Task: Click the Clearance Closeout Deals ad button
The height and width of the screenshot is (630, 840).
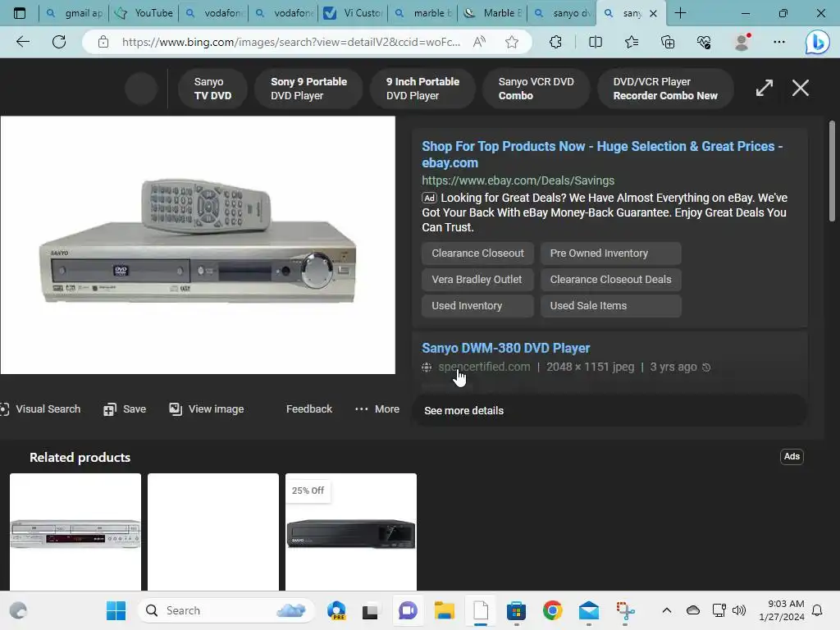Action: (x=610, y=279)
